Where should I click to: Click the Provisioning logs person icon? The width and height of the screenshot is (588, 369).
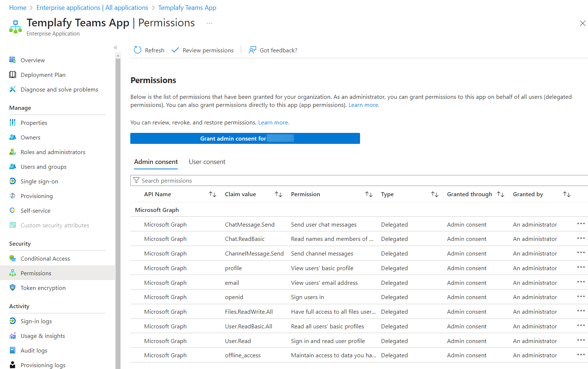coord(12,365)
